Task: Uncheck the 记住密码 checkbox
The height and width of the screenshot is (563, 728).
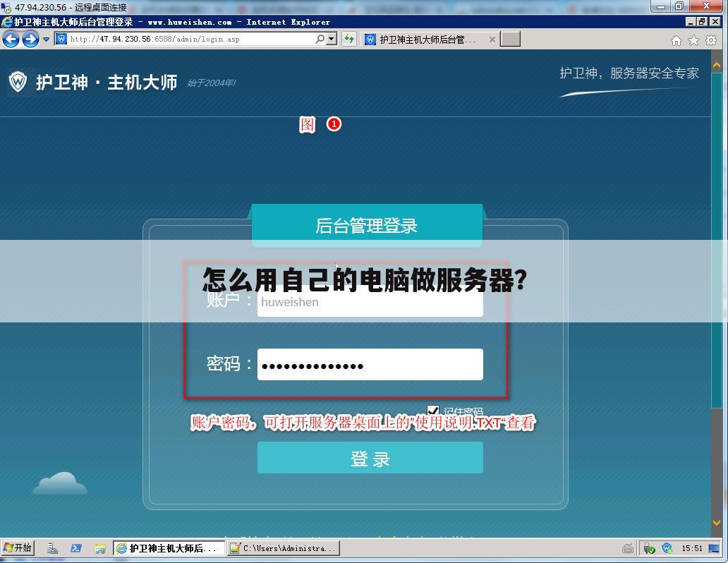Action: tap(432, 410)
